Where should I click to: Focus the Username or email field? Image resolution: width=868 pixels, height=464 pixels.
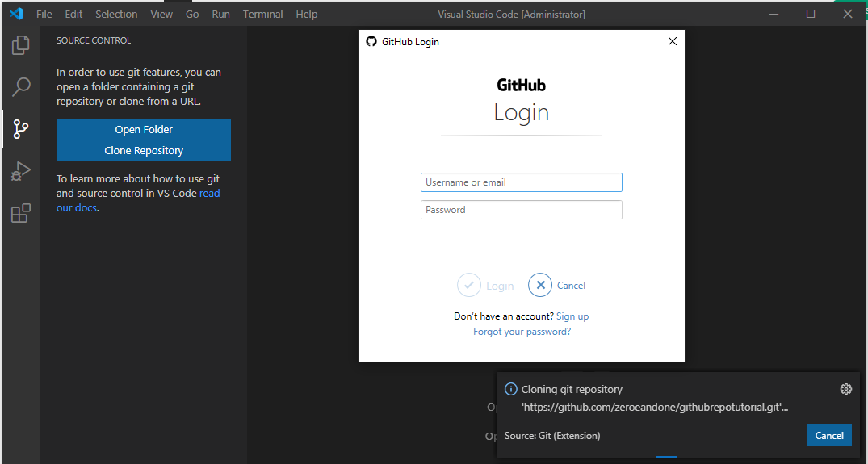coord(521,182)
